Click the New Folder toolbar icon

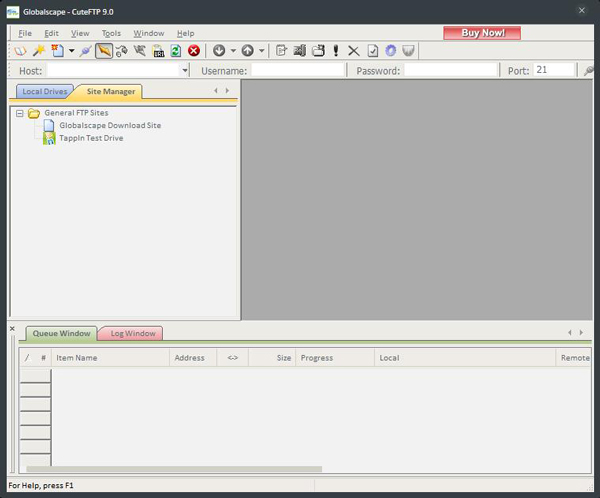318,51
